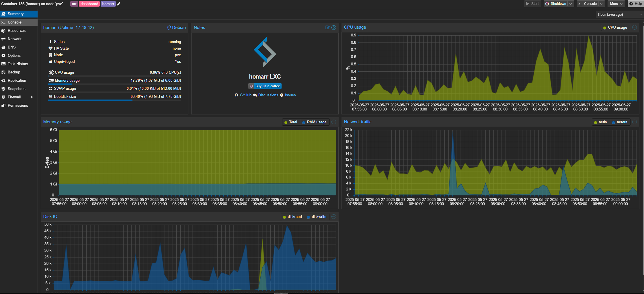Collapse the Network traffic chart panel
Image resolution: width=644 pixels, height=294 pixels.
coord(635,122)
